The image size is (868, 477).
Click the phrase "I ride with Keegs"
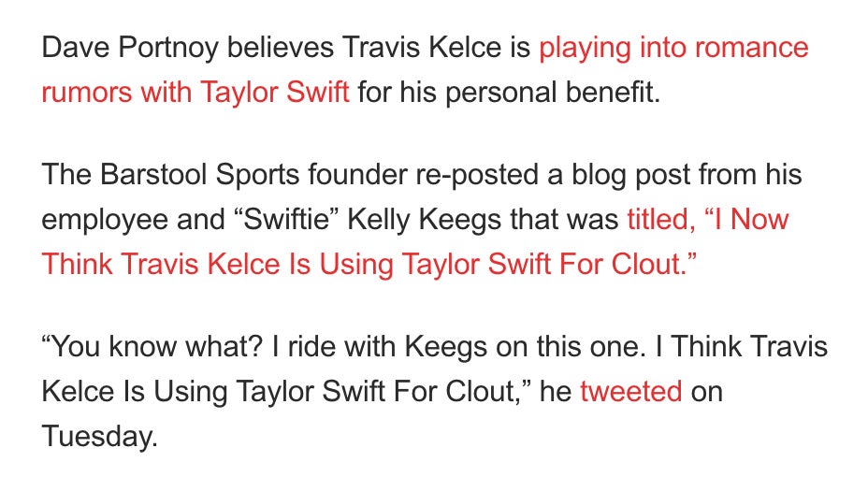click(385, 347)
